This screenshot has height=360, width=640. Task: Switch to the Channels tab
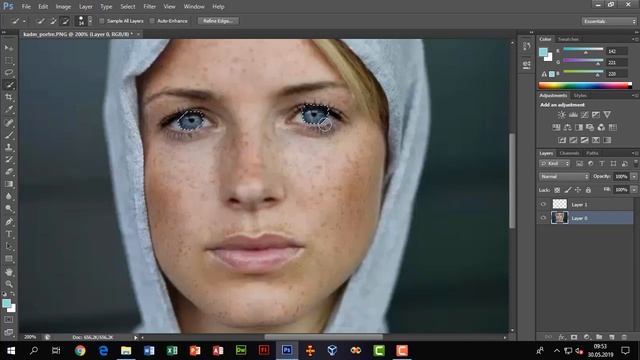[569, 153]
